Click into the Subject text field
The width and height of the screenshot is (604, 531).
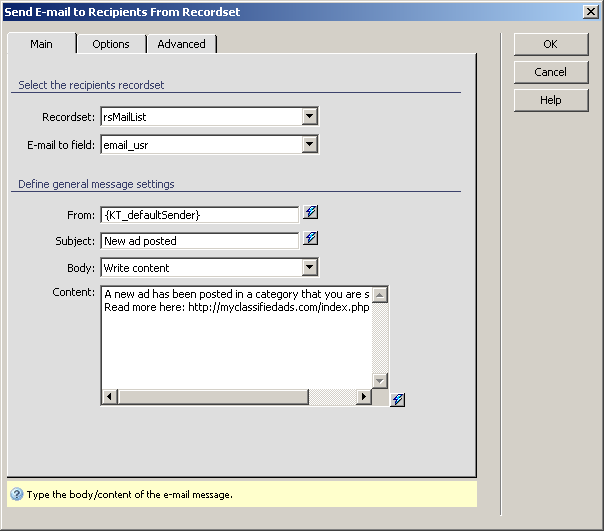pos(199,240)
